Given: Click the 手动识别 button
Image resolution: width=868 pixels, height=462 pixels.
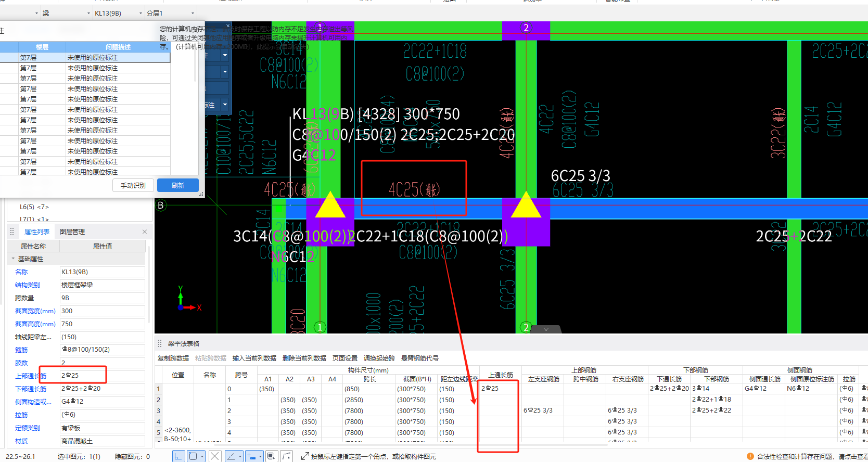Looking at the screenshot, I should (x=133, y=185).
